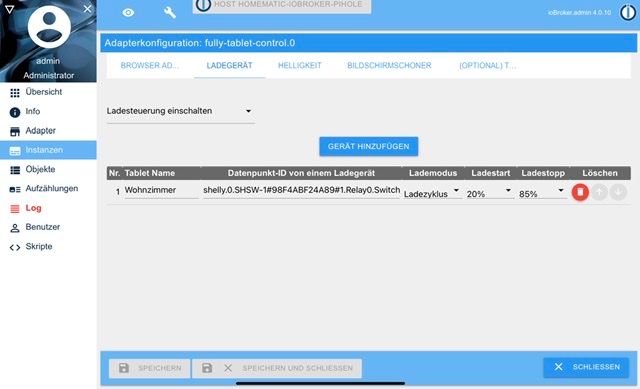640x389 pixels.
Task: Click the admin user avatar
Action: pos(49,27)
